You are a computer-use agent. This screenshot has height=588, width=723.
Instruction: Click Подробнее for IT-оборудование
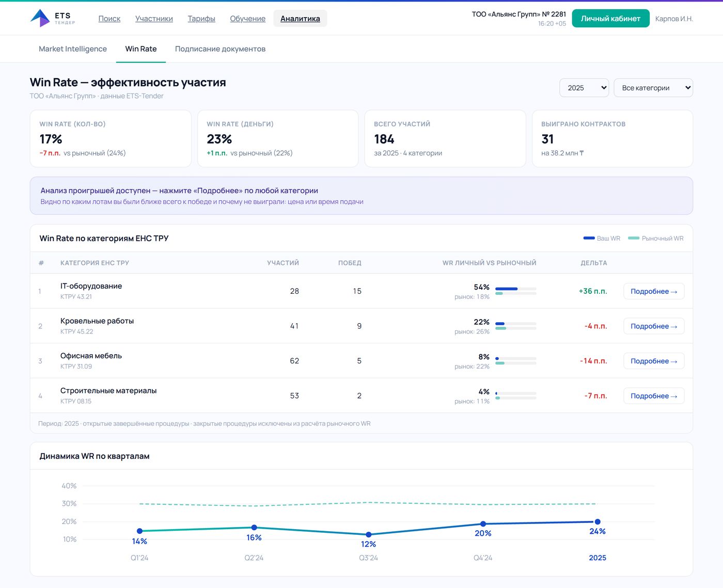click(x=654, y=291)
